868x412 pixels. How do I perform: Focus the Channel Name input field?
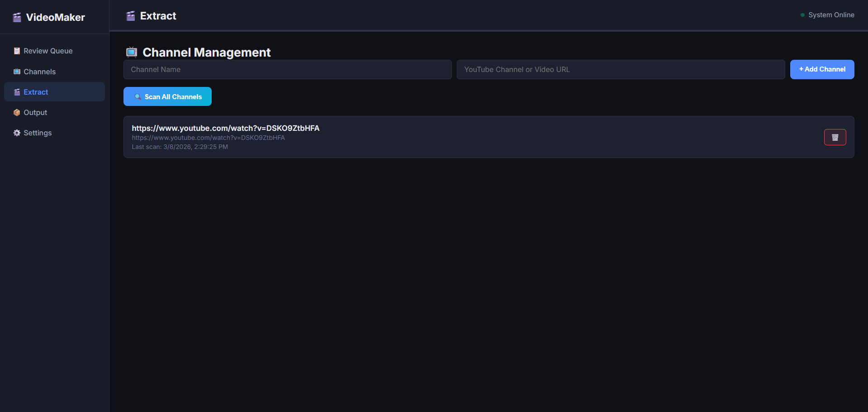(287, 69)
